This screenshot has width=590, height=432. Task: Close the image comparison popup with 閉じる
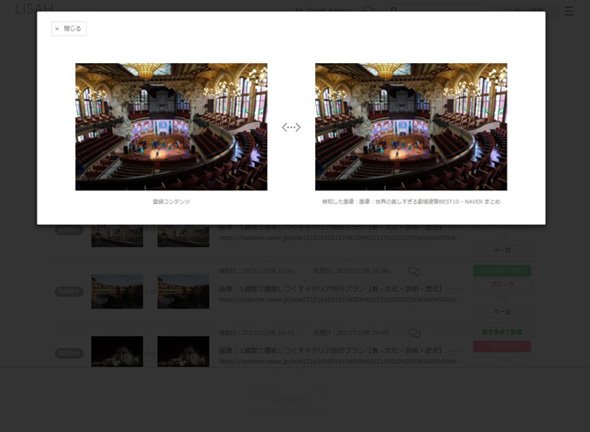point(69,29)
